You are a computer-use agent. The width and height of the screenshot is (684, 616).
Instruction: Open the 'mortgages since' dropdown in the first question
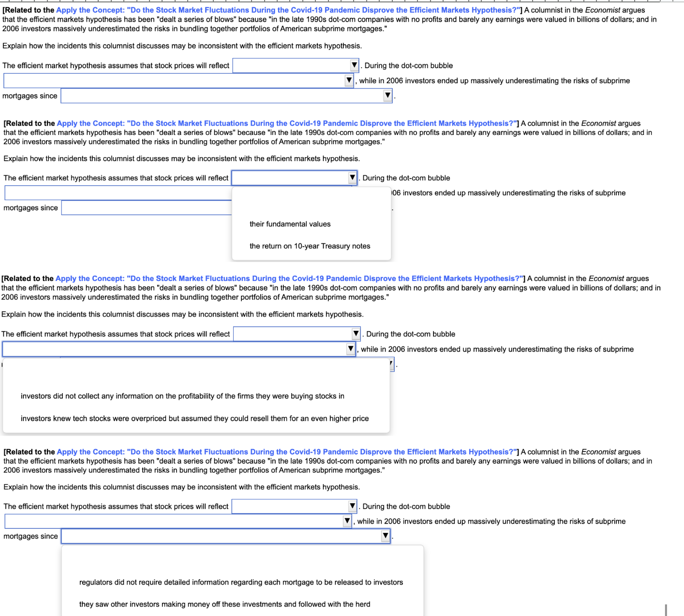point(387,95)
